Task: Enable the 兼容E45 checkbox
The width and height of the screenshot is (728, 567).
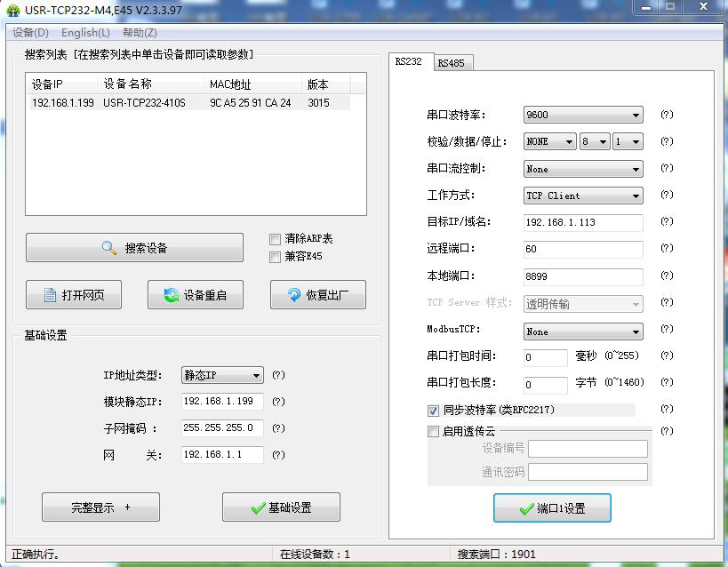Action: [275, 257]
